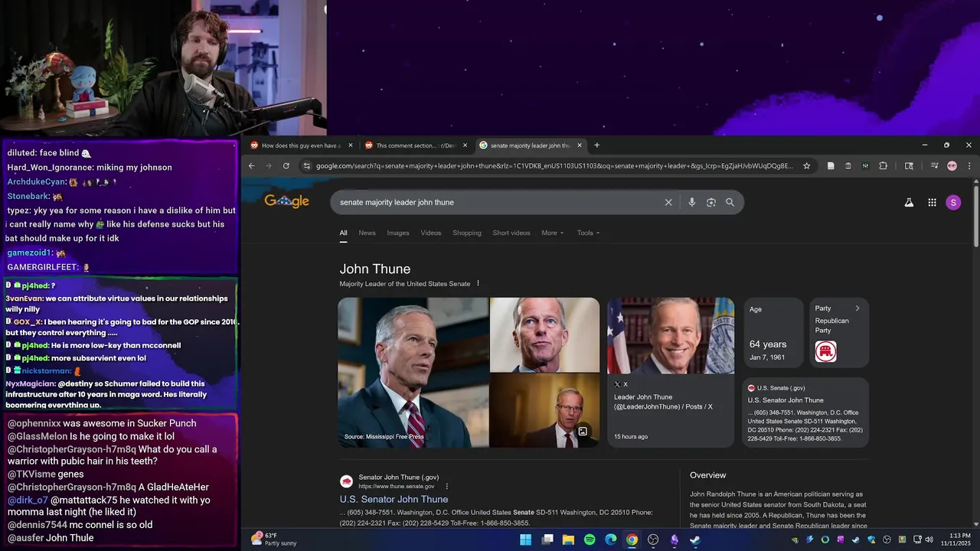Clear the search box with the X
This screenshot has height=551, width=980.
point(668,202)
